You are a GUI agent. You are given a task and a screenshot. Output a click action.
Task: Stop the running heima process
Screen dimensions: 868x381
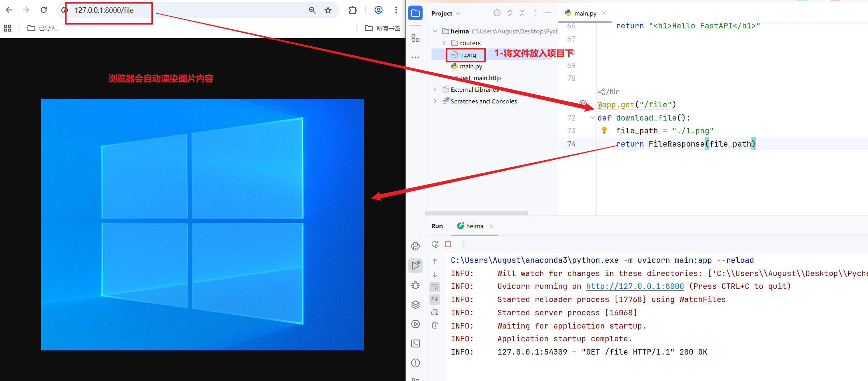coord(448,245)
